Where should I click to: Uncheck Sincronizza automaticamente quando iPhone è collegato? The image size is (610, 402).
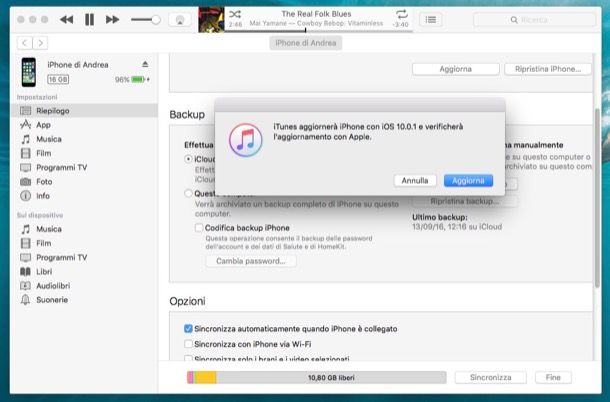pyautogui.click(x=188, y=329)
